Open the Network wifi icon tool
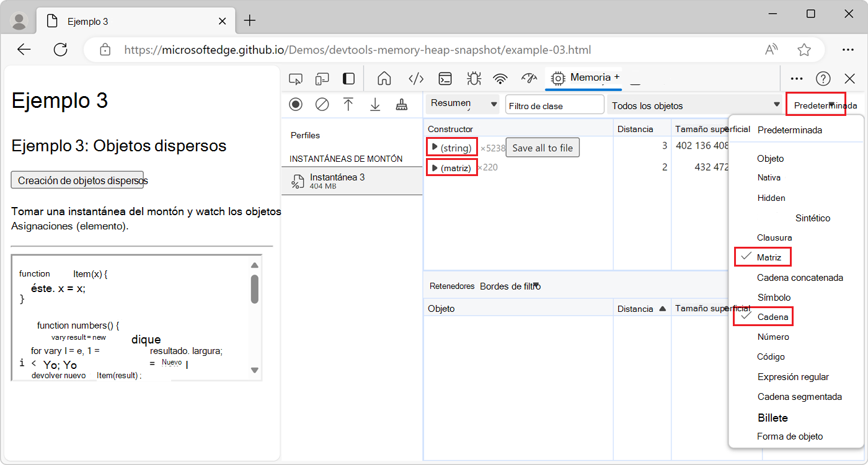Image resolution: width=868 pixels, height=465 pixels. tap(500, 78)
